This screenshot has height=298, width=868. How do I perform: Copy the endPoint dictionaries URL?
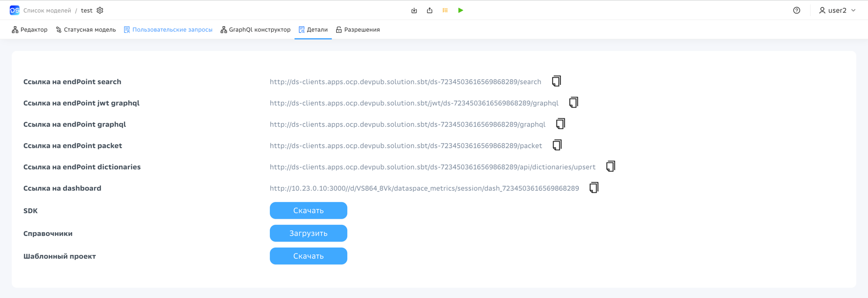point(610,167)
